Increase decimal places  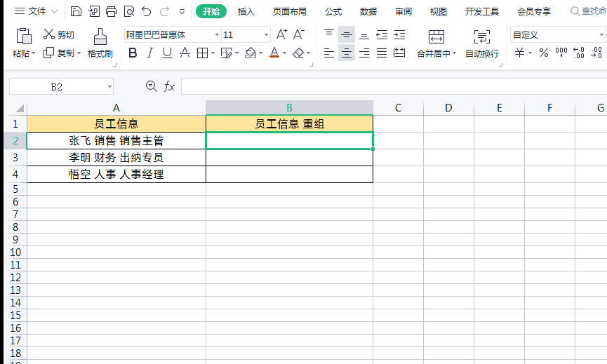tap(579, 53)
